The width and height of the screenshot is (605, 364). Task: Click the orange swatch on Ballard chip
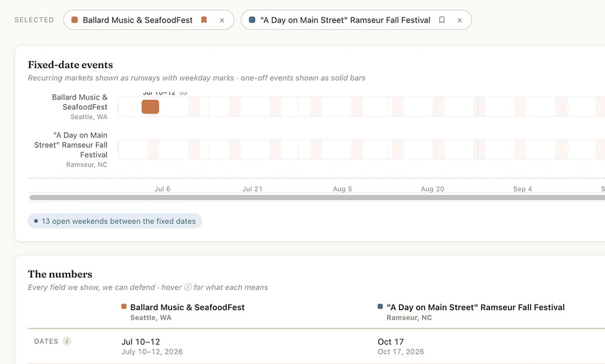pyautogui.click(x=75, y=20)
